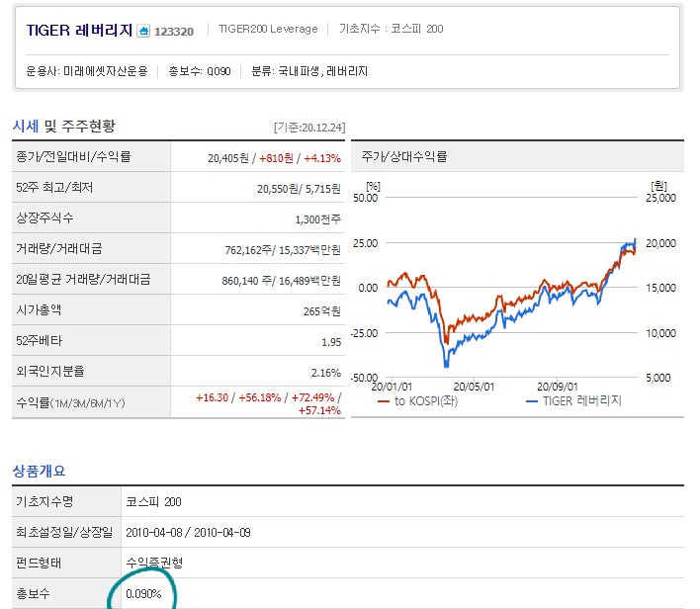
Task: Click the +57.14% one-year return
Action: (319, 410)
